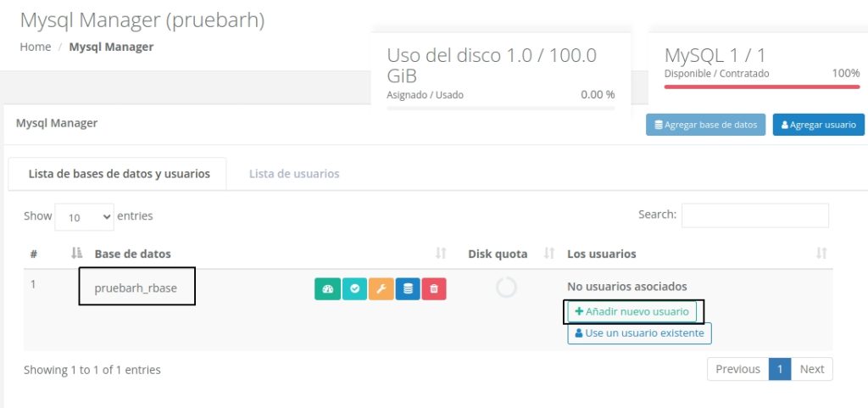
Task: Click the blue database stack icon button
Action: (408, 289)
